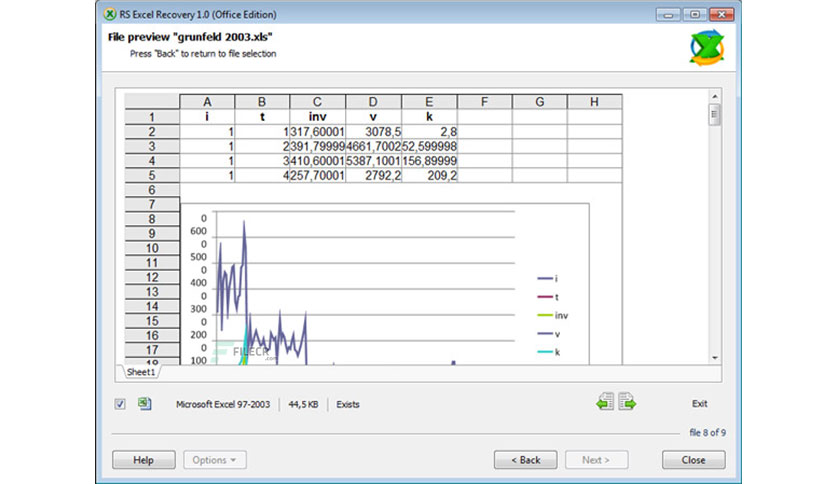Select row 14 header
Image resolution: width=836 pixels, height=484 pixels.
[152, 306]
